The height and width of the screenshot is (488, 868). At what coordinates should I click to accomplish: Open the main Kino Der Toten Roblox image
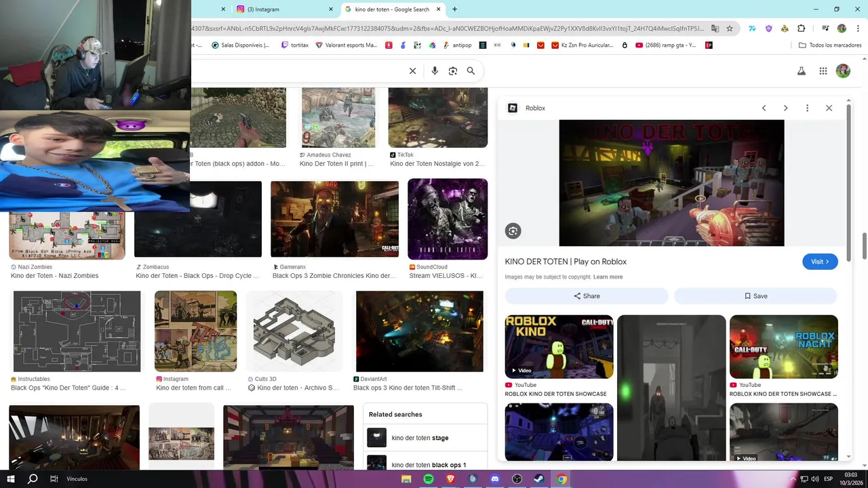pyautogui.click(x=671, y=183)
